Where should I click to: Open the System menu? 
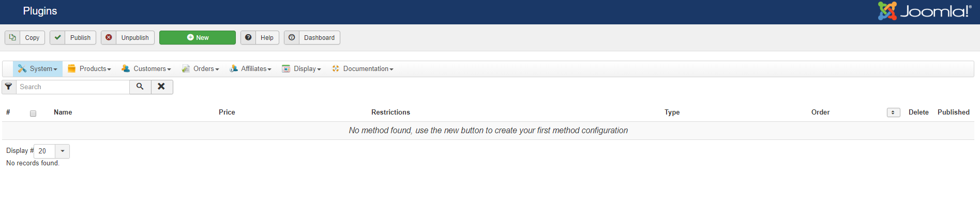[x=38, y=68]
